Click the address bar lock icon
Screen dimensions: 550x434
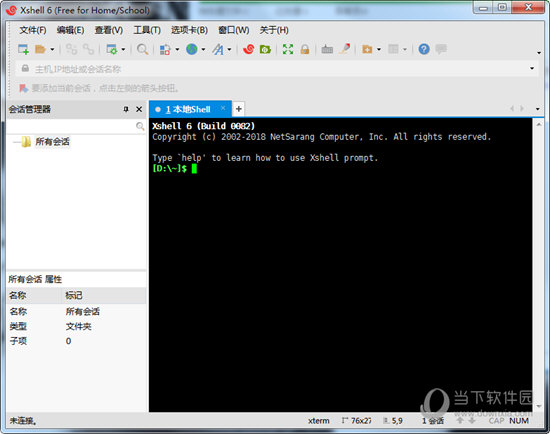point(25,68)
